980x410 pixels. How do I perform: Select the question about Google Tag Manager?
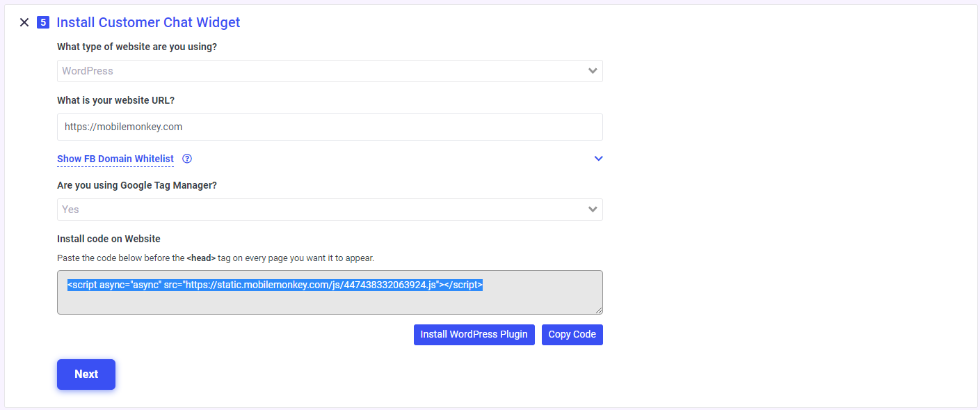click(137, 184)
